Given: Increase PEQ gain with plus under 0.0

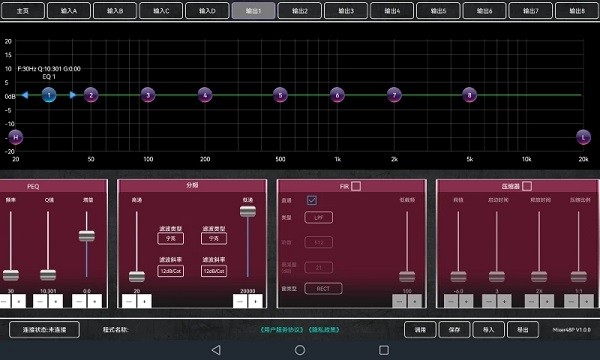Looking at the screenshot, I should point(95,301).
